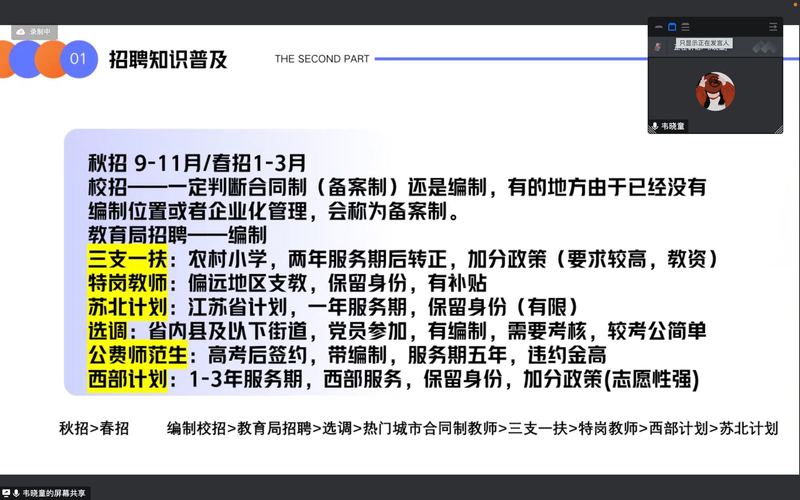Click the small participant thumbnail in video panel
800x500 pixels.
click(658, 46)
